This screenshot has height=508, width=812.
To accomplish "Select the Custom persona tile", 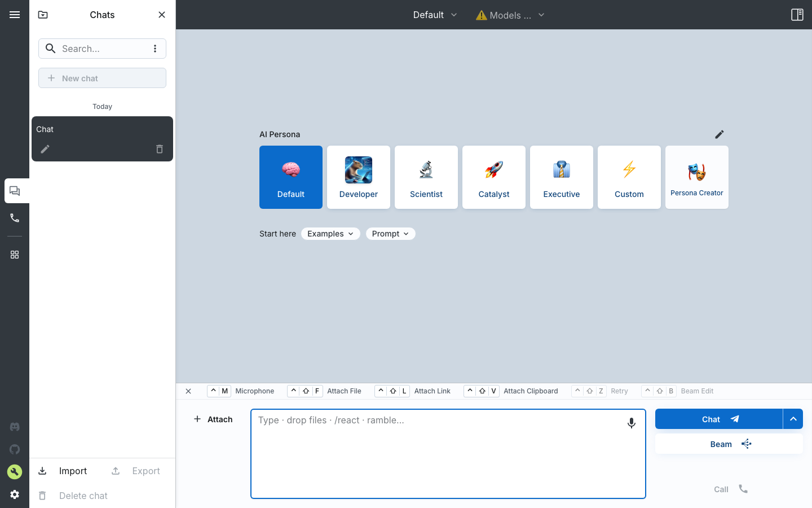I will click(629, 177).
